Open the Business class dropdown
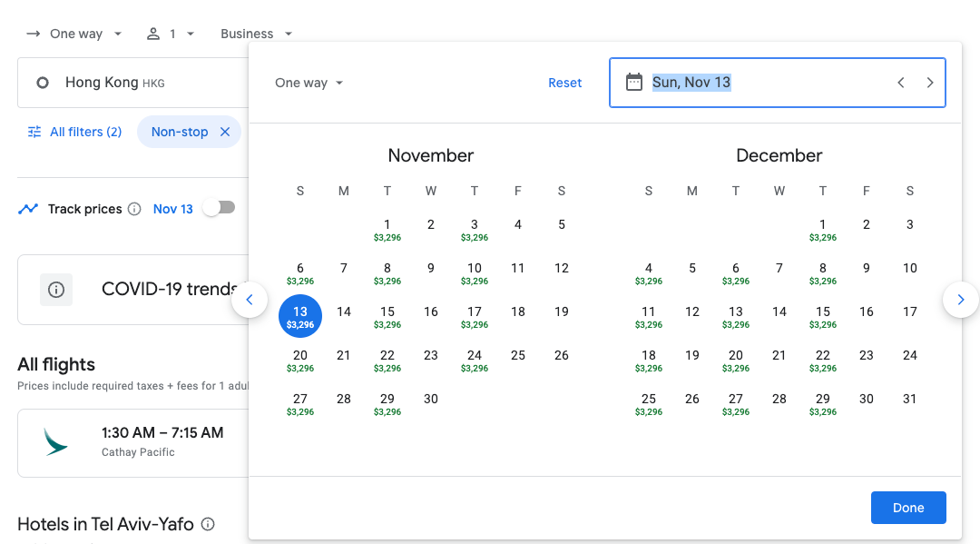 (256, 34)
